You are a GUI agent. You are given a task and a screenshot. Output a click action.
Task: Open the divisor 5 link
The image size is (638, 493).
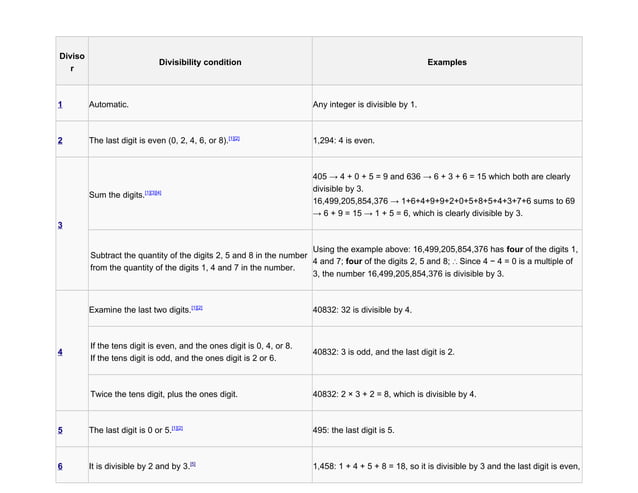pos(59,430)
